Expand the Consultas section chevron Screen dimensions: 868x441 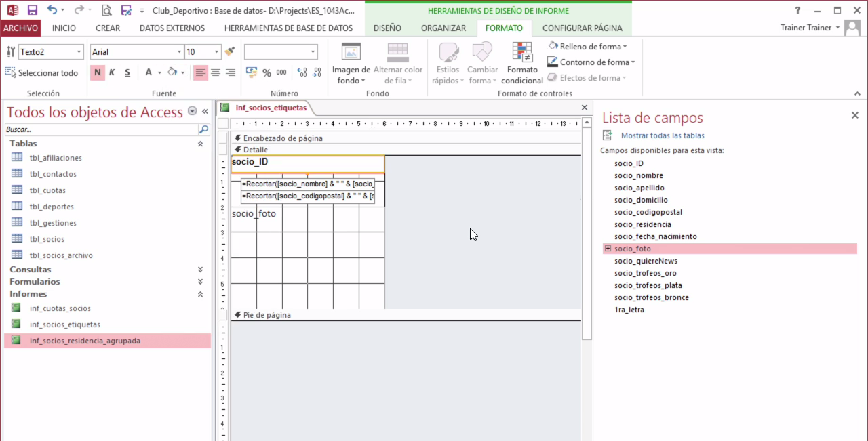[x=200, y=269]
